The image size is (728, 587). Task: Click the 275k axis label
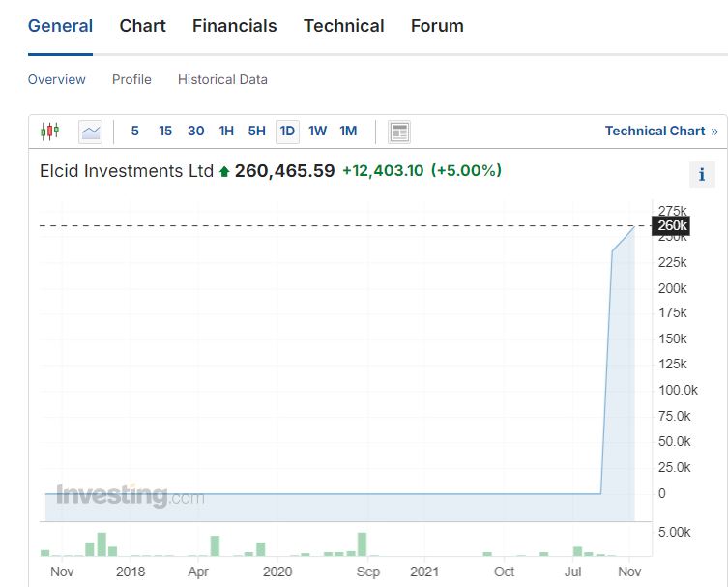pyautogui.click(x=672, y=211)
